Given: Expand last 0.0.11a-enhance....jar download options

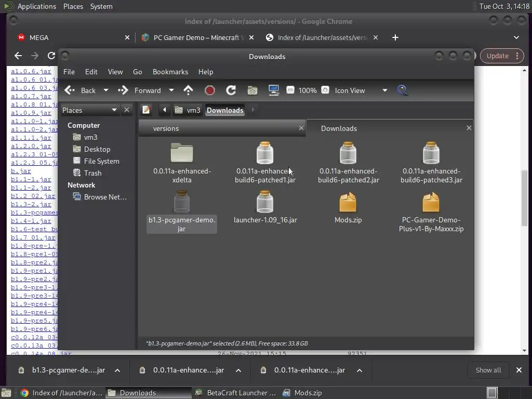Looking at the screenshot, I should point(360,370).
